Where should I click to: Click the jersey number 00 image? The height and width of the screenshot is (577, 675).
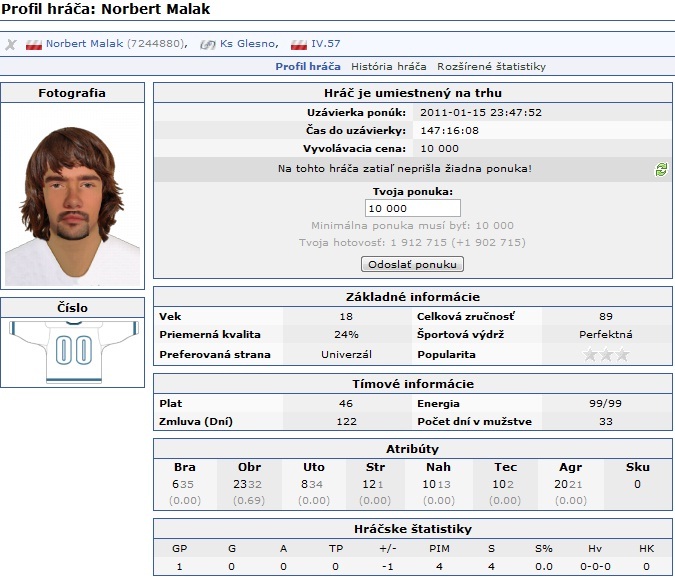[x=74, y=351]
